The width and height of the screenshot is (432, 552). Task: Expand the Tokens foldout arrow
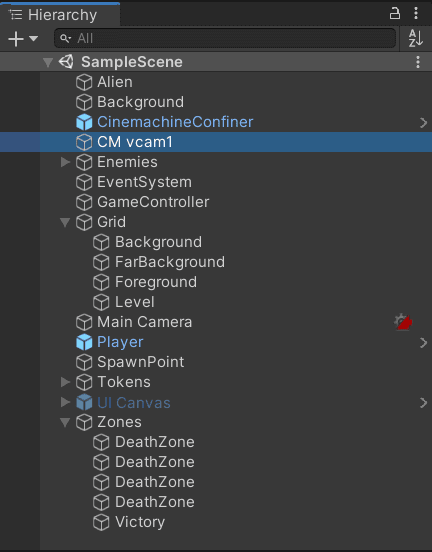tap(65, 382)
